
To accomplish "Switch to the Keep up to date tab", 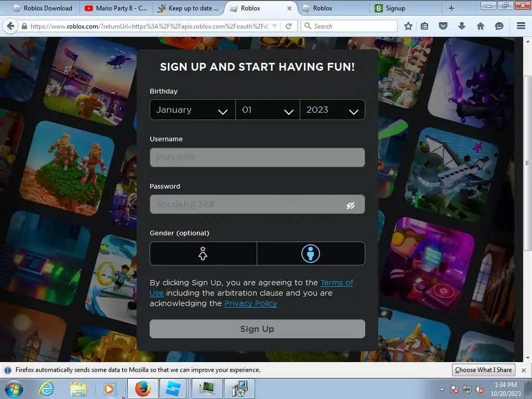I will [x=189, y=8].
